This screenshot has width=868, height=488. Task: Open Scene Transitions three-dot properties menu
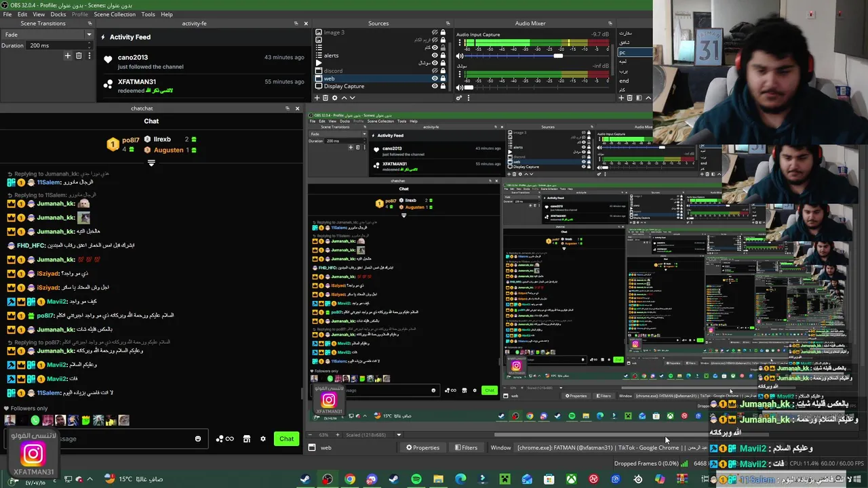(x=89, y=56)
